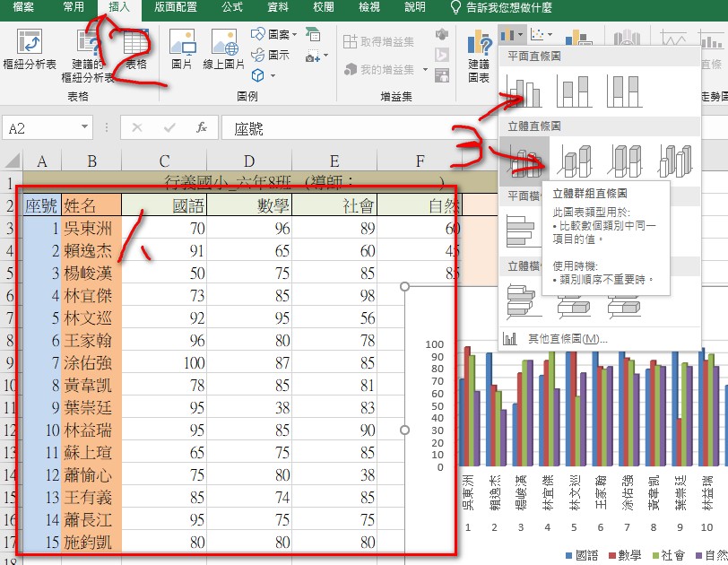
Task: Insert a SmartArt graphic
Action: tap(313, 34)
